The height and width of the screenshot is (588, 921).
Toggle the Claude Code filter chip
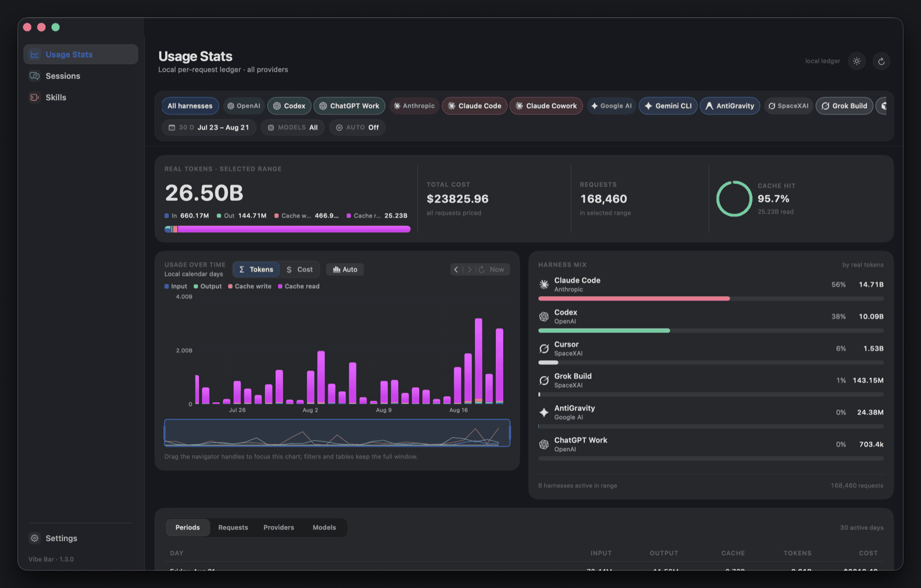475,106
